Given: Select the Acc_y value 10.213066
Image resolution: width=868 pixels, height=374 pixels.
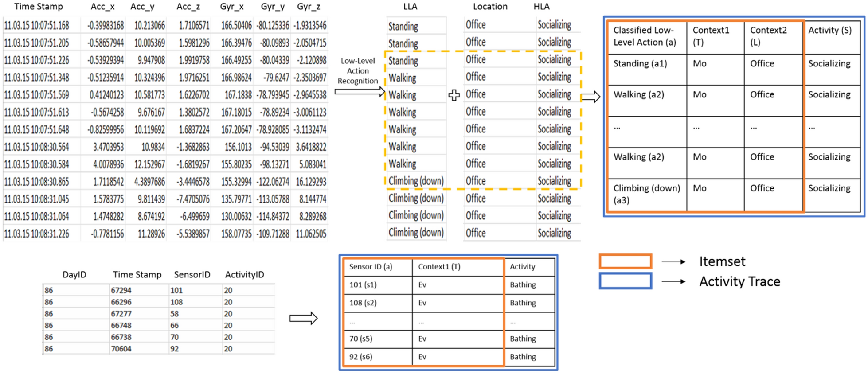Looking at the screenshot, I should [149, 26].
